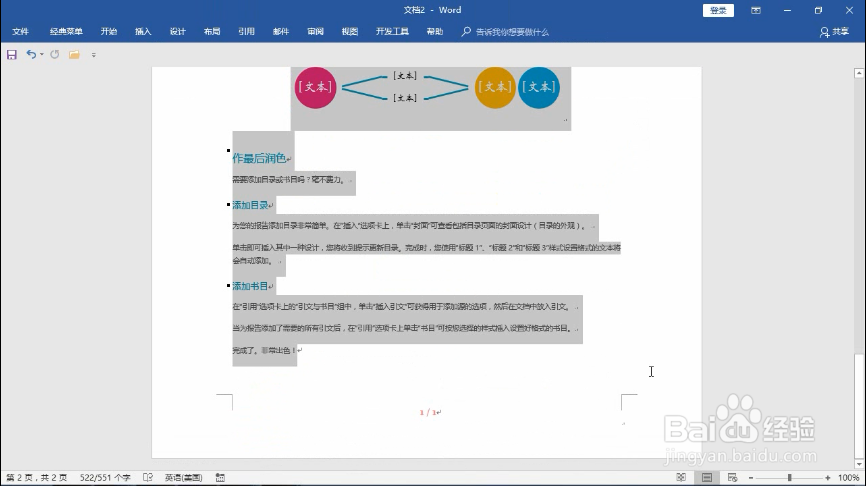The width and height of the screenshot is (866, 486).
Task: Switch to Print Layout view
Action: click(707, 478)
